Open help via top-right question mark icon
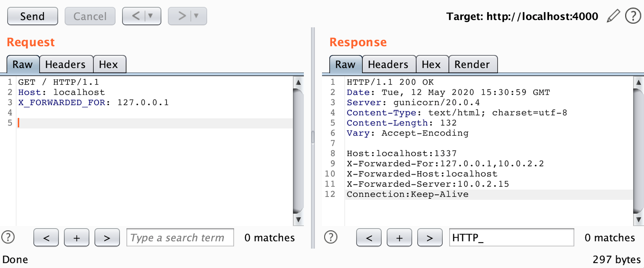 (x=633, y=16)
